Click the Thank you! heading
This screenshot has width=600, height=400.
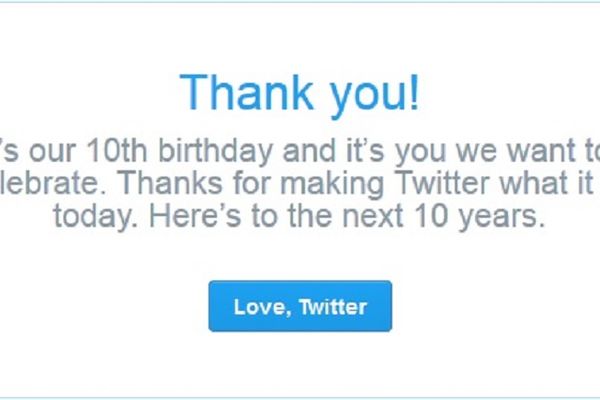300,93
